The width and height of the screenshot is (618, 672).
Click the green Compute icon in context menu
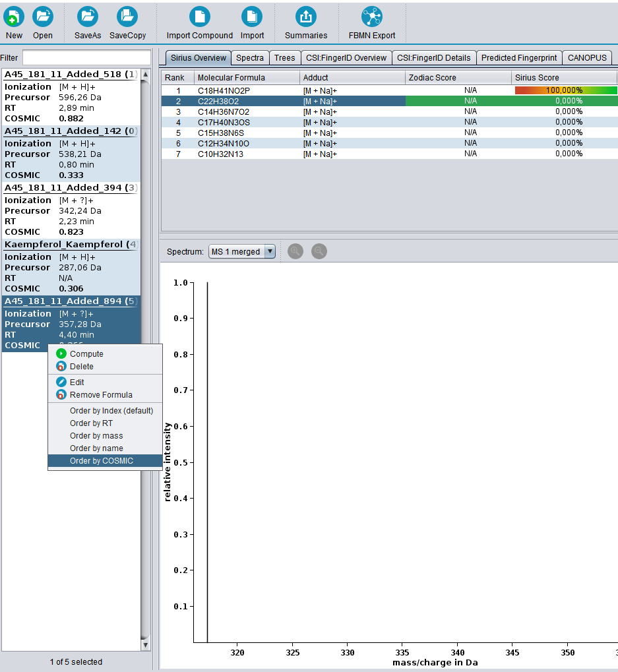[x=61, y=353]
